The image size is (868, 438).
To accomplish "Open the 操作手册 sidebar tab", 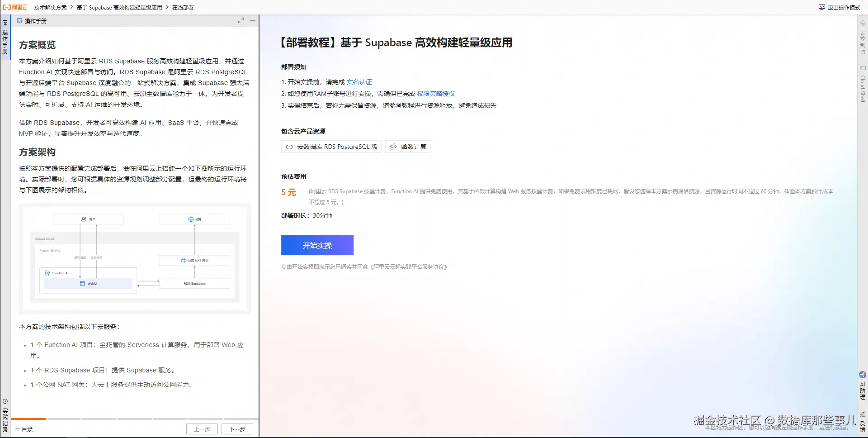I will 5,37.
